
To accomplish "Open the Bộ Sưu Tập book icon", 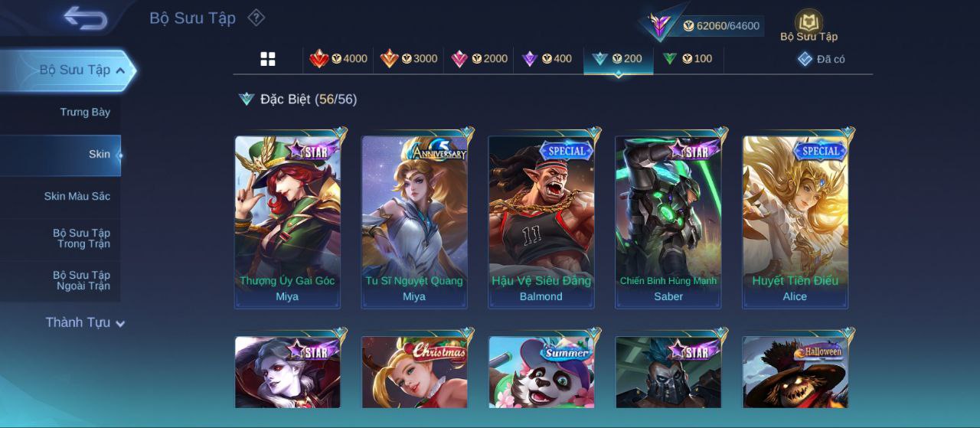I will [808, 25].
